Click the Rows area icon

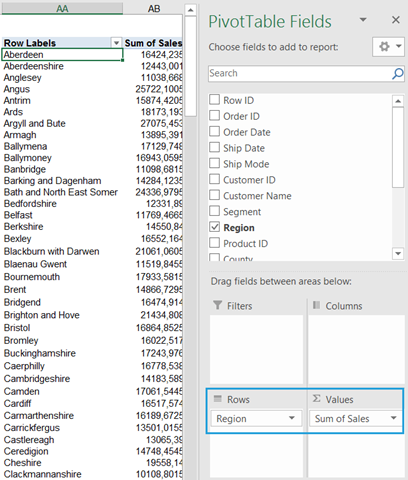tap(218, 399)
